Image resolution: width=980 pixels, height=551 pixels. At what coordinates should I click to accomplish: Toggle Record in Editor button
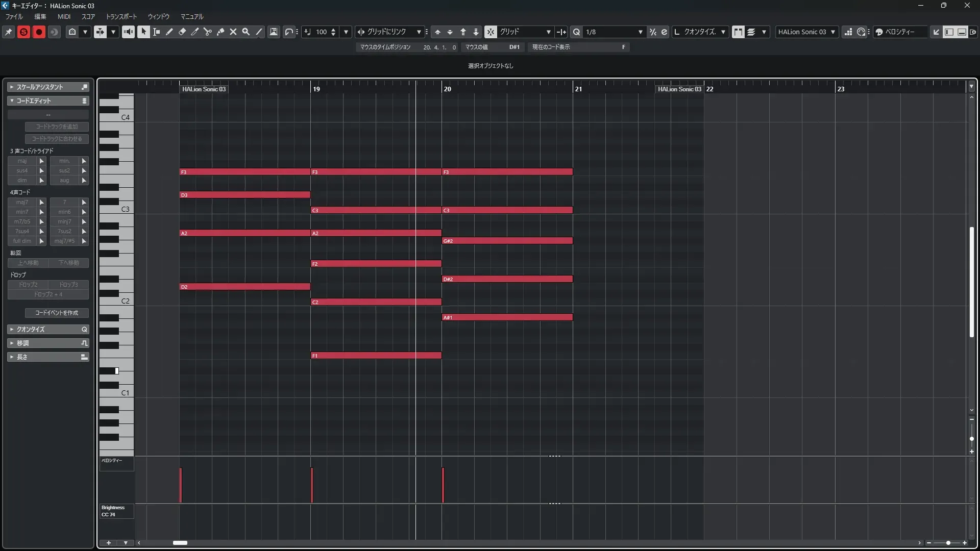coord(39,32)
